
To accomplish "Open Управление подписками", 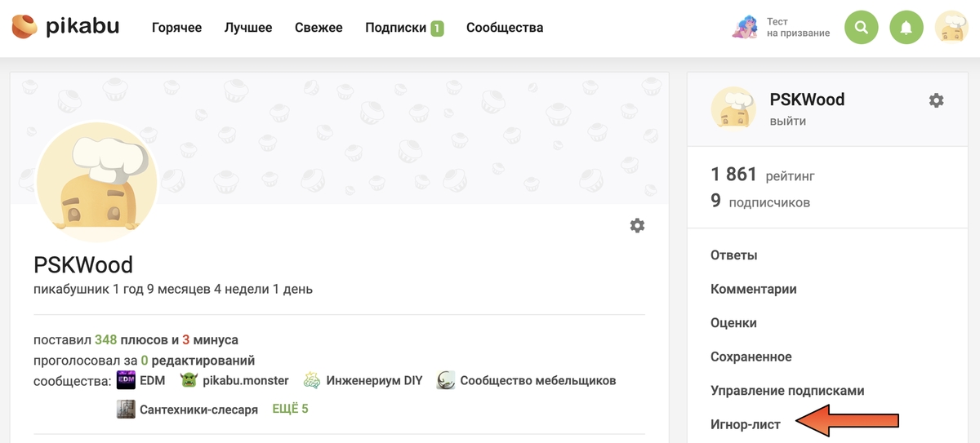I will (787, 391).
